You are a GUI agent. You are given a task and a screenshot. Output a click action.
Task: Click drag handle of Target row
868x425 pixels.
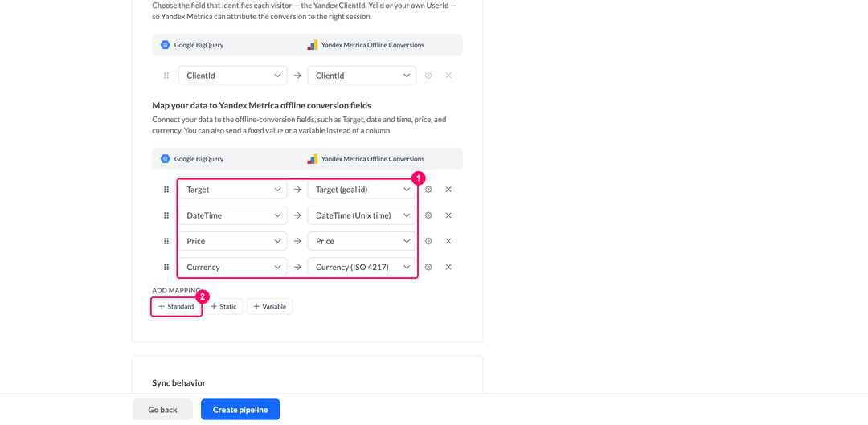[166, 190]
